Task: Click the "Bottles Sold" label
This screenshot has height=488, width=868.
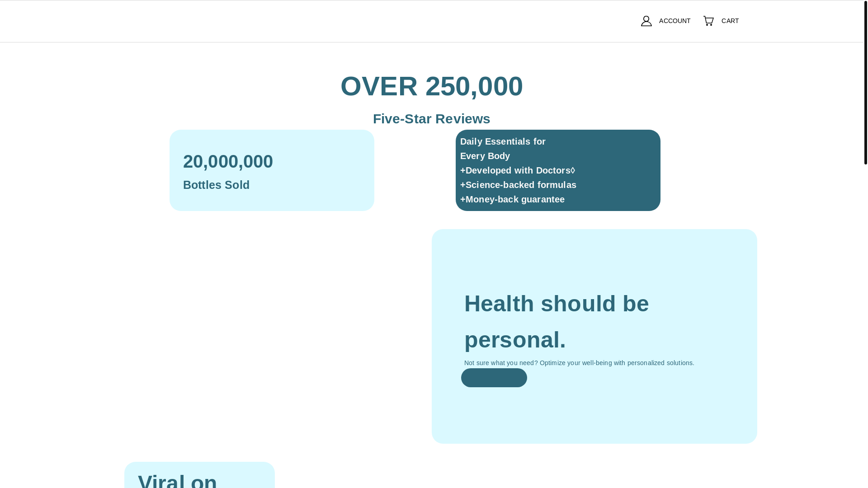Action: click(216, 185)
